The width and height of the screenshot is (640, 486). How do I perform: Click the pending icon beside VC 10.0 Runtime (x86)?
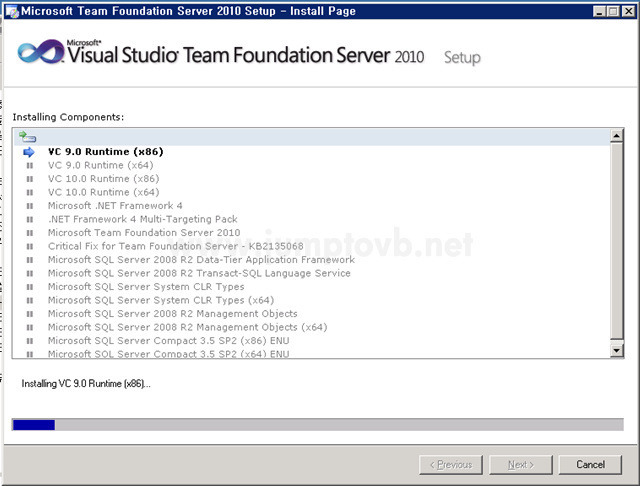30,179
